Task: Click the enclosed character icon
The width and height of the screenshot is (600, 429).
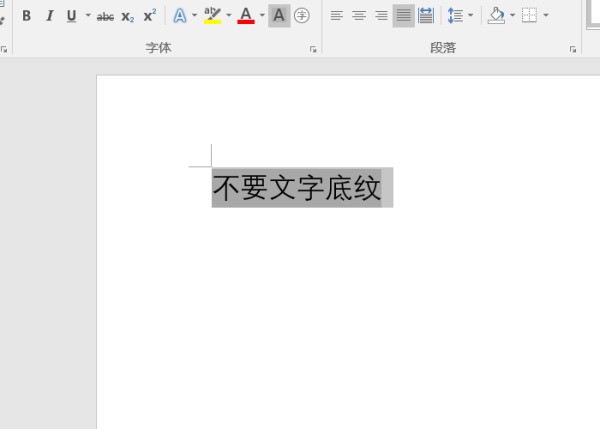Action: 301,16
